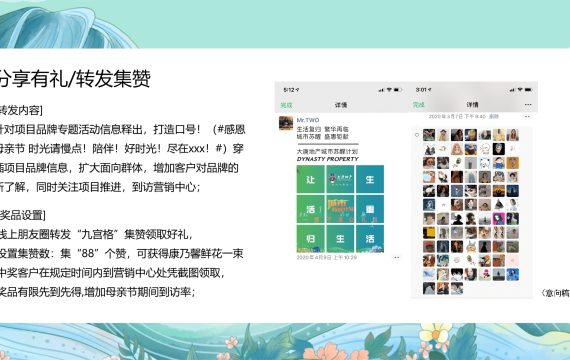Tap wifi icon in the 3:01 phone status bar
This screenshot has width=570, height=360.
(x=520, y=89)
